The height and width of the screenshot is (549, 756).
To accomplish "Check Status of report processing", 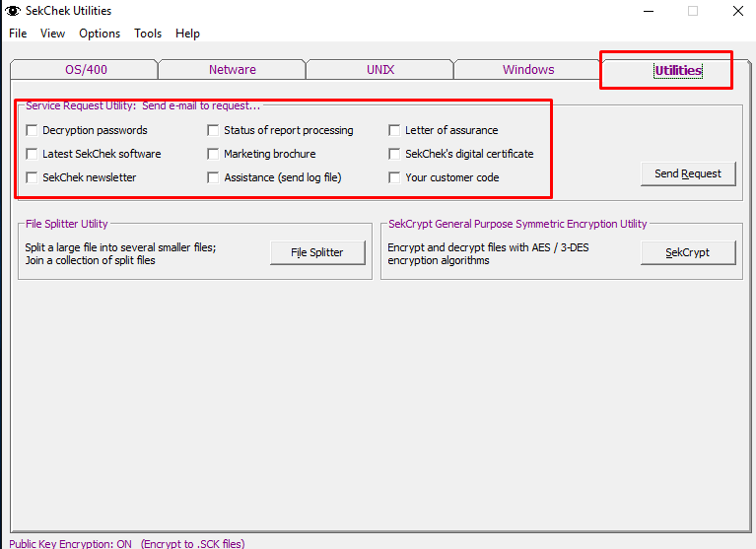I will (213, 130).
